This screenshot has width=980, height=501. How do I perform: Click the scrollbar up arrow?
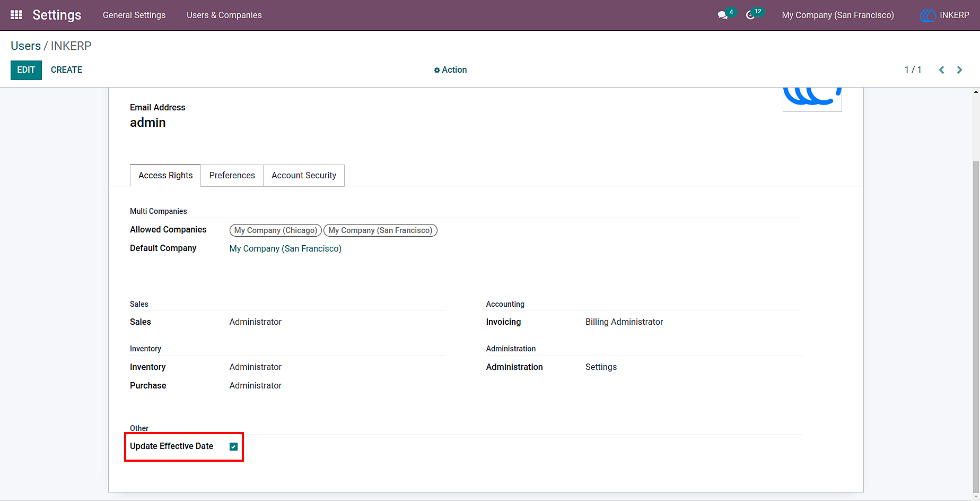point(976,92)
